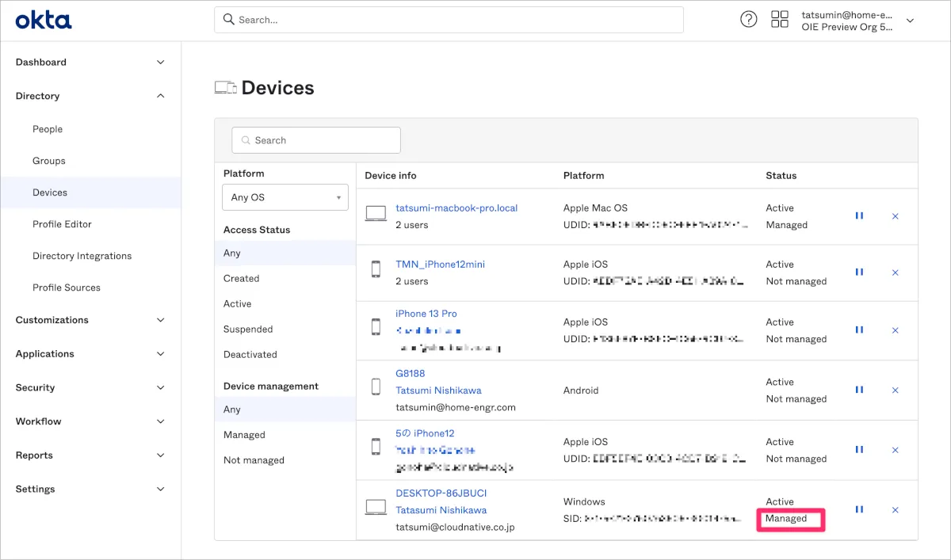
Task: Open the apps grid icon
Action: click(x=780, y=20)
